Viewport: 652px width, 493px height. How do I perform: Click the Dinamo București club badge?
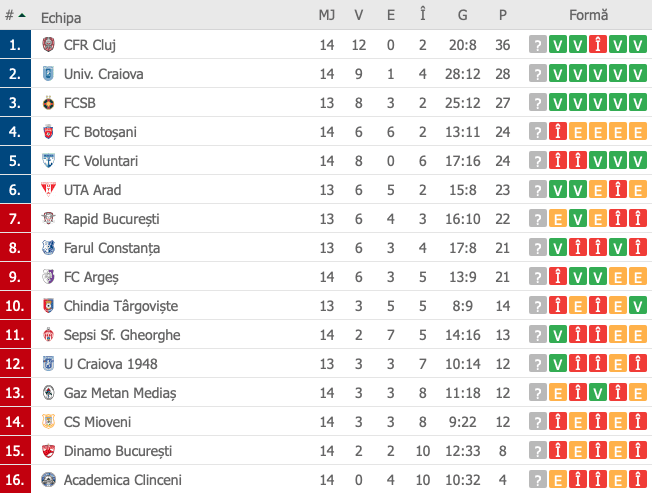point(49,451)
